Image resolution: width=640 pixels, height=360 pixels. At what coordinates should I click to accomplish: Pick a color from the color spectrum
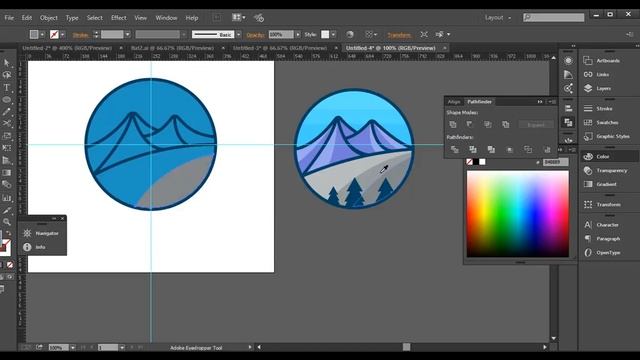click(x=518, y=214)
